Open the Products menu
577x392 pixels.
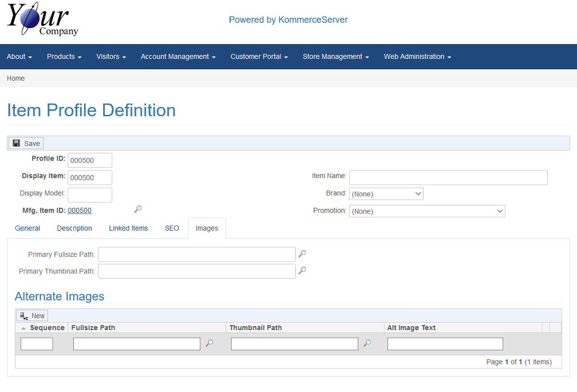click(64, 57)
